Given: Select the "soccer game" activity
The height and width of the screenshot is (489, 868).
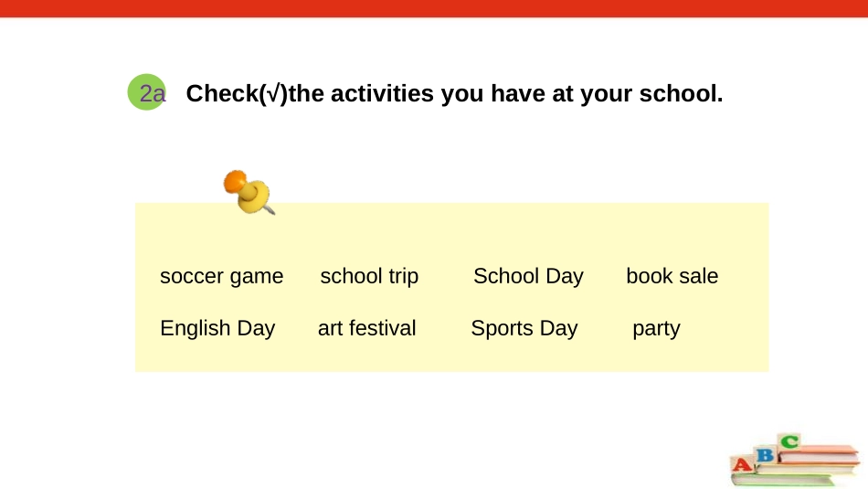Looking at the screenshot, I should tap(221, 276).
